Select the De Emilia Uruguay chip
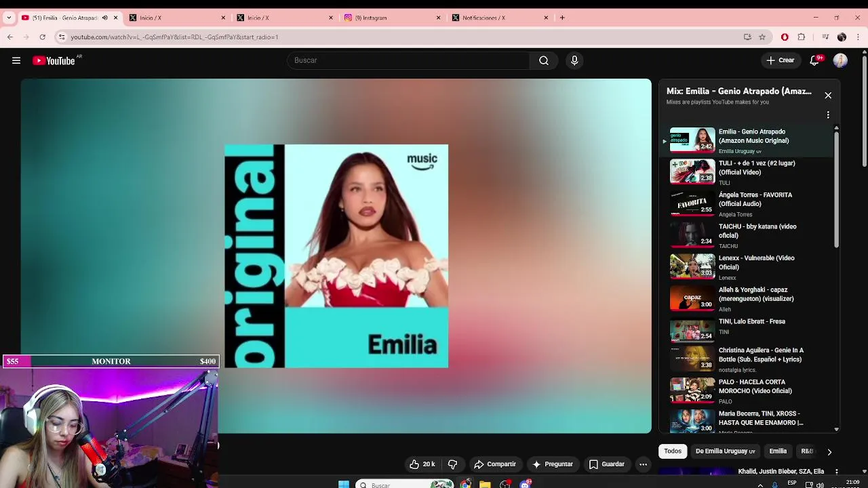The image size is (868, 488). point(725,451)
